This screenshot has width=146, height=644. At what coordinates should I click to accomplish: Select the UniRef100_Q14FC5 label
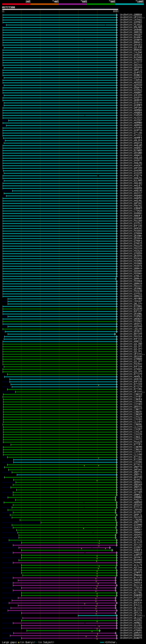[x=131, y=72]
